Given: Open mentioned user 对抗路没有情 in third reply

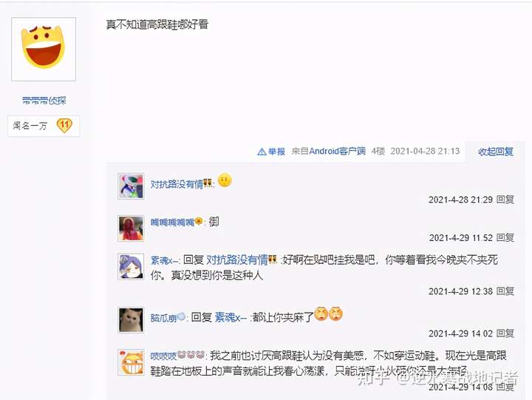Looking at the screenshot, I should [237, 260].
